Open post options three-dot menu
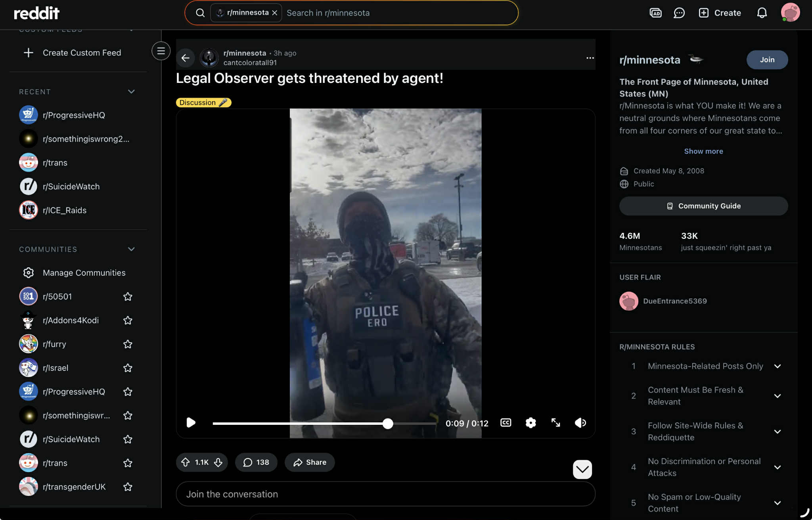The width and height of the screenshot is (812, 520). tap(590, 58)
